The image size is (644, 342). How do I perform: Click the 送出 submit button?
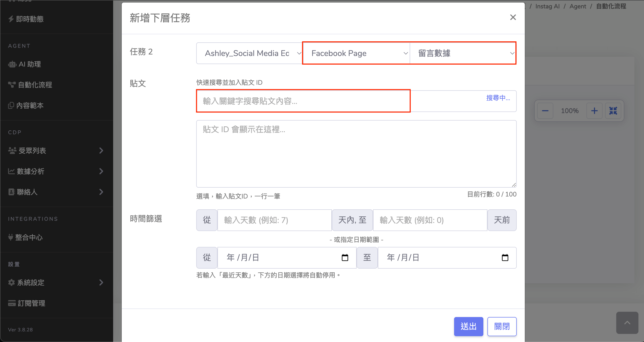click(x=468, y=326)
